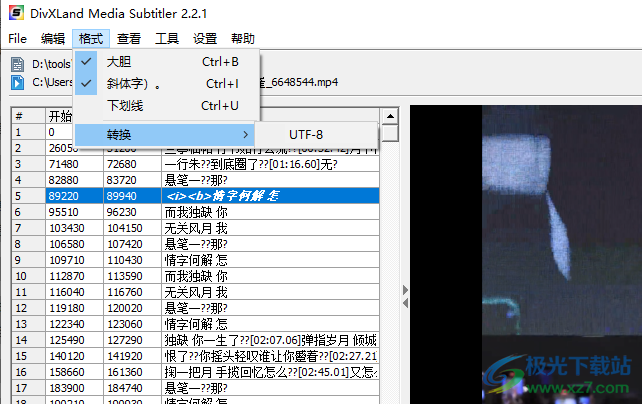Click the left-pointing panel splitter arrow
The image size is (642, 404).
pyautogui.click(x=405, y=303)
